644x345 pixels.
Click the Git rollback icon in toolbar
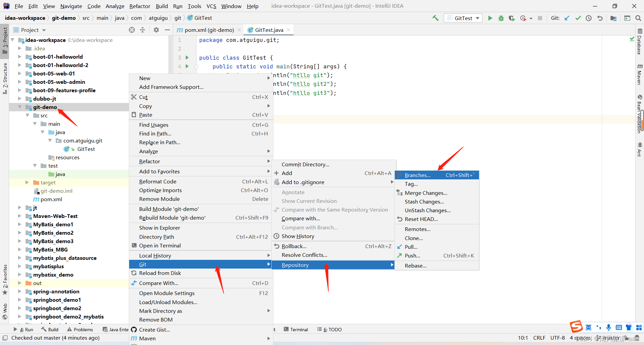pos(600,18)
